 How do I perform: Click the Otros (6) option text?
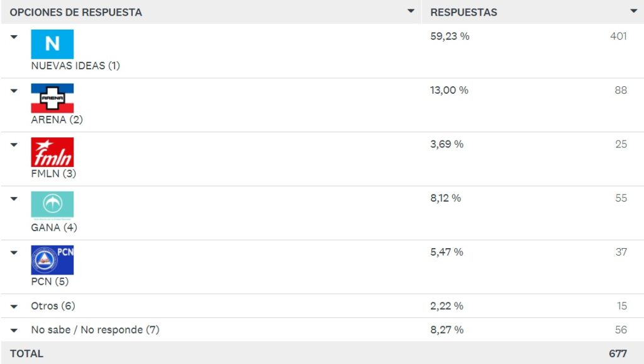coord(53,306)
